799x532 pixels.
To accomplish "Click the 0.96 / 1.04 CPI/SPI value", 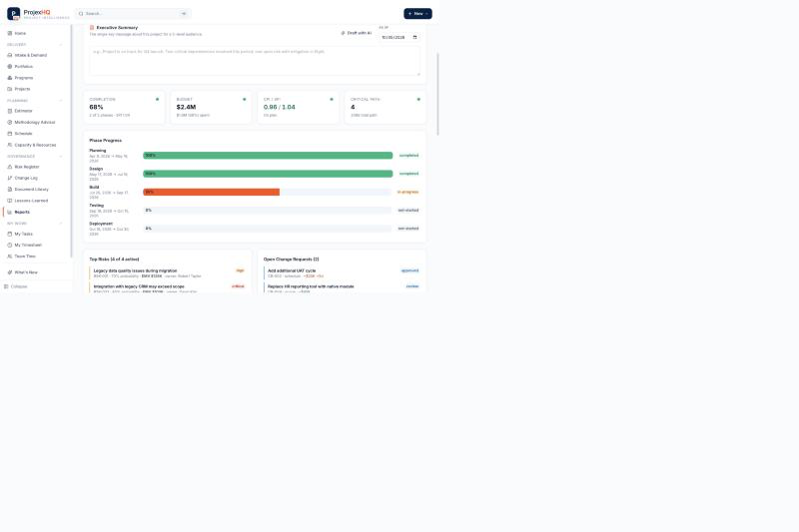I will pyautogui.click(x=280, y=107).
